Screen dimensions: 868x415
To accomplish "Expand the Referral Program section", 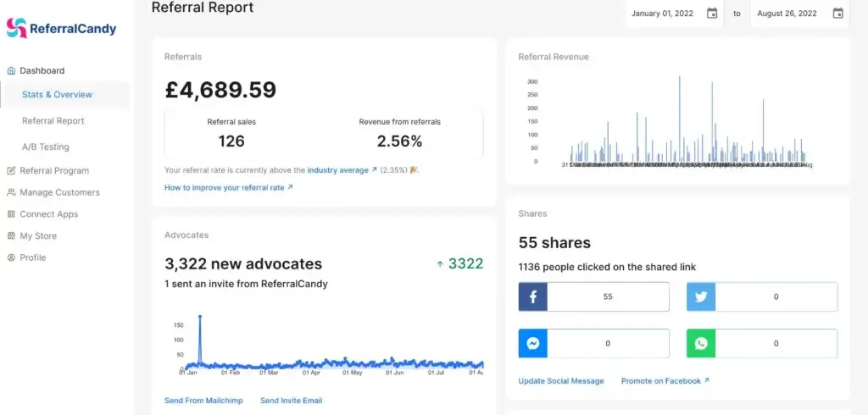I will pos(53,170).
